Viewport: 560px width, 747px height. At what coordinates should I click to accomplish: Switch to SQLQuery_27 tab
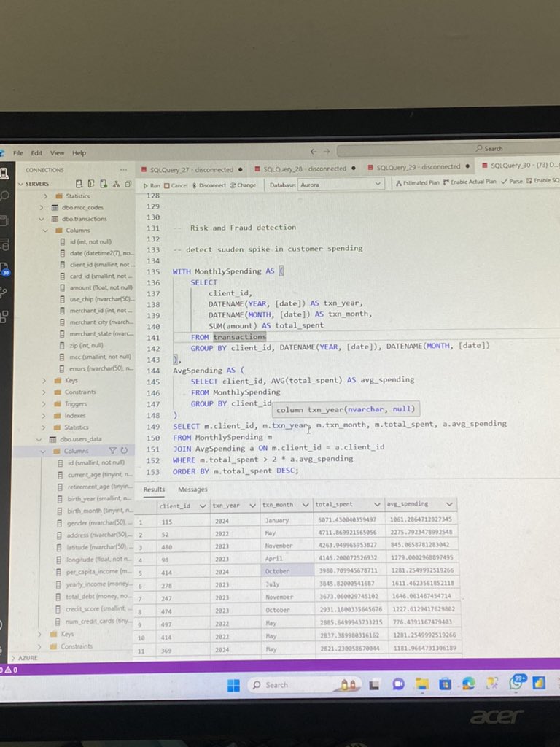click(x=192, y=169)
